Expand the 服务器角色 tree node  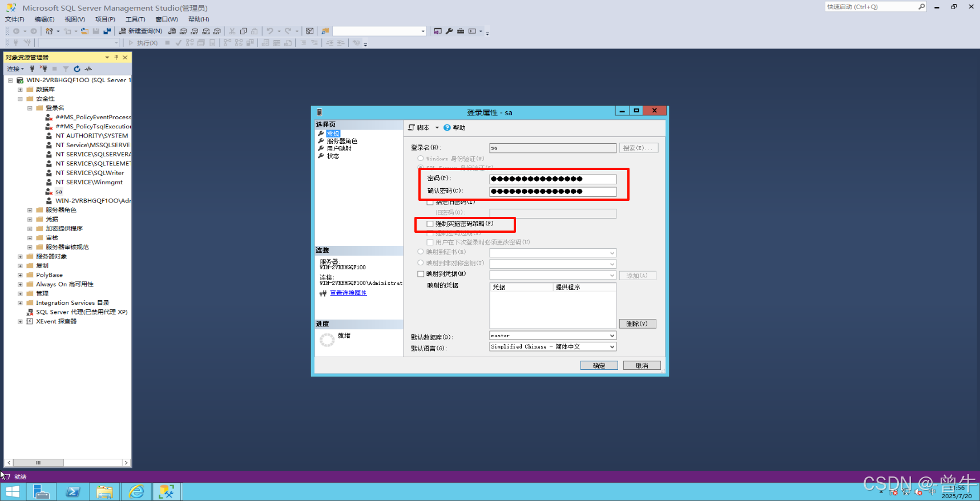(30, 210)
